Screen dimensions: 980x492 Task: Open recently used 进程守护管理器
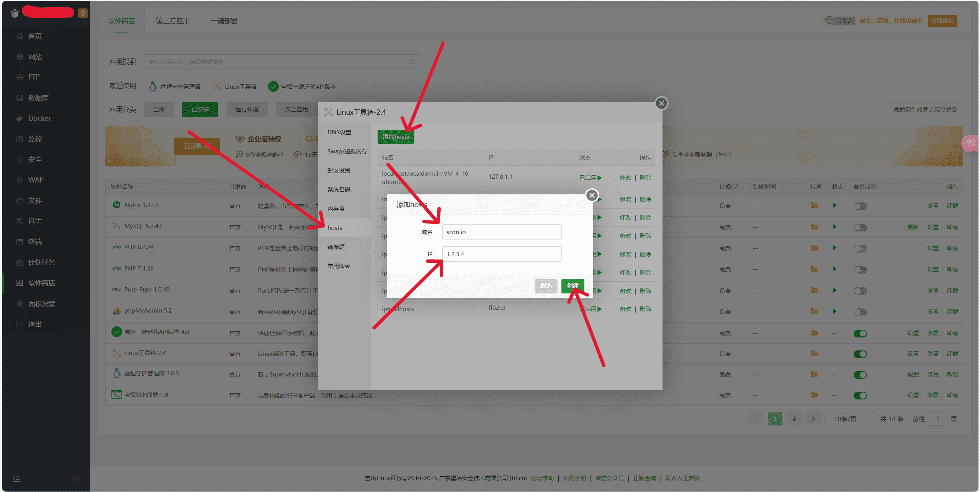click(x=175, y=86)
